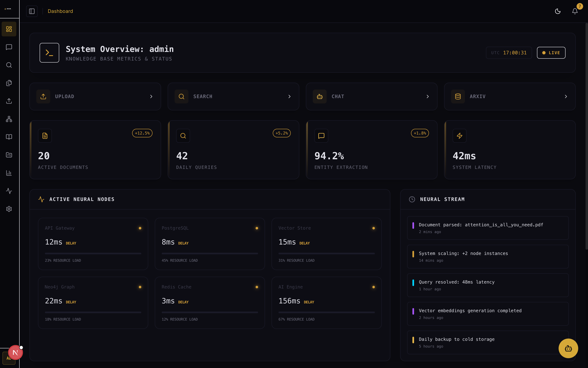Viewport: 588px width, 368px height.
Task: Click the Dashboard breadcrumb title
Action: pos(60,11)
